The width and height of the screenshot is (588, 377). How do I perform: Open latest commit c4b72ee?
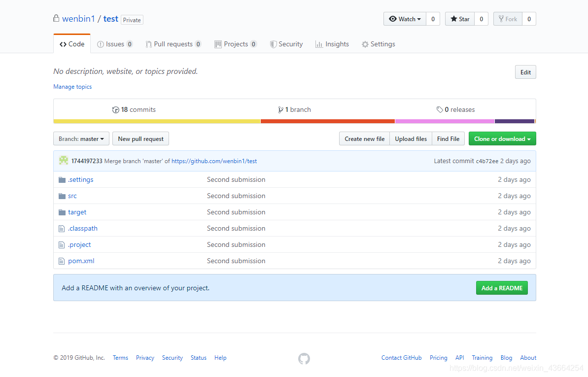coord(487,161)
